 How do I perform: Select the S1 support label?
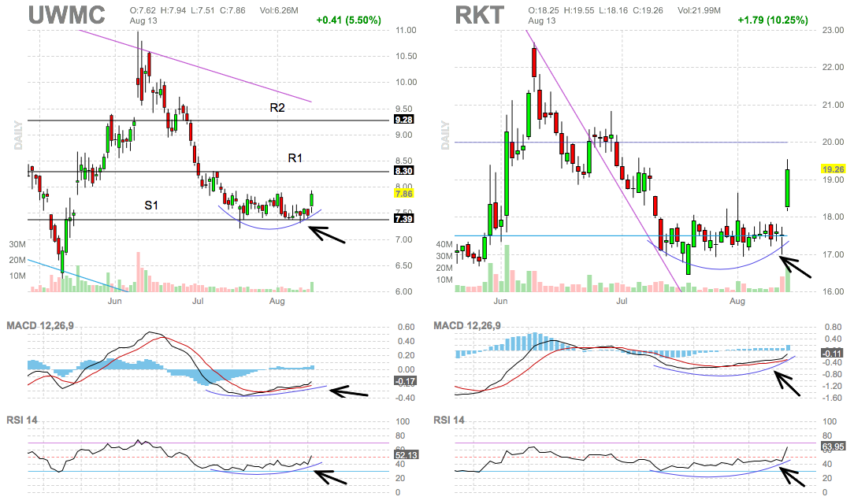[x=151, y=205]
